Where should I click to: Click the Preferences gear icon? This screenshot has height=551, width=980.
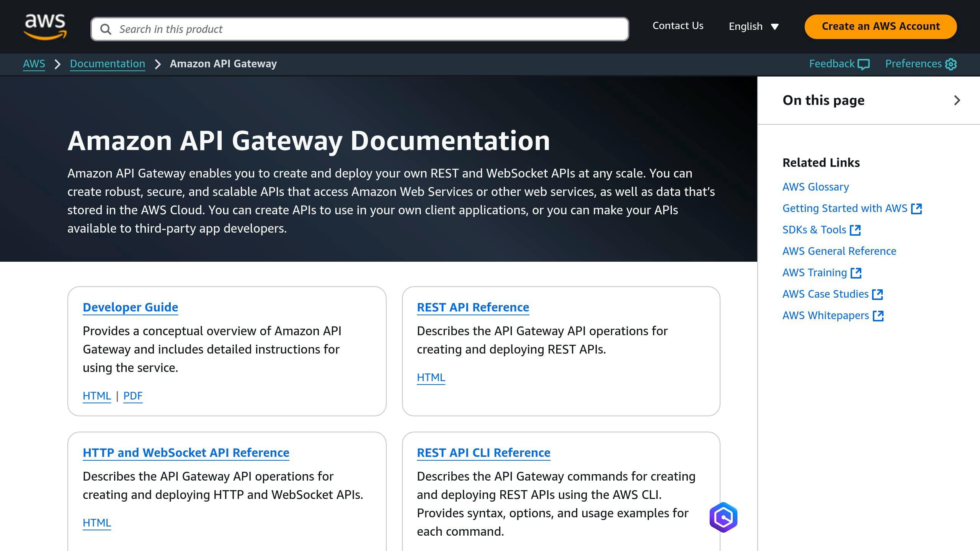(951, 64)
